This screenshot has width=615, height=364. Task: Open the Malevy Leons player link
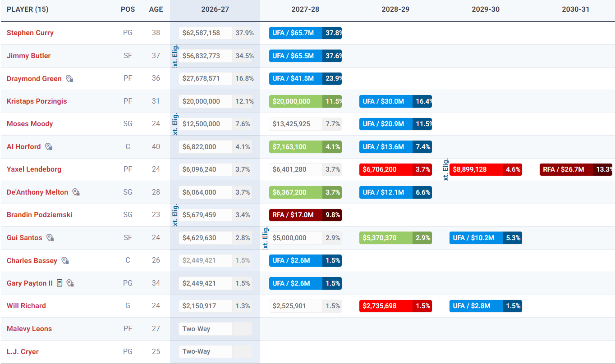29,329
